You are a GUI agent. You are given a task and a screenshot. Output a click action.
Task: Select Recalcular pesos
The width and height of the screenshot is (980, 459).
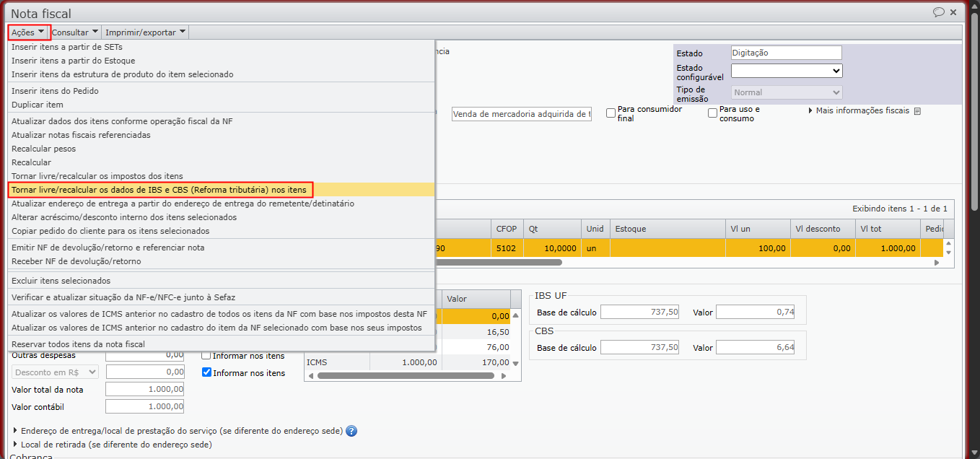(221, 149)
